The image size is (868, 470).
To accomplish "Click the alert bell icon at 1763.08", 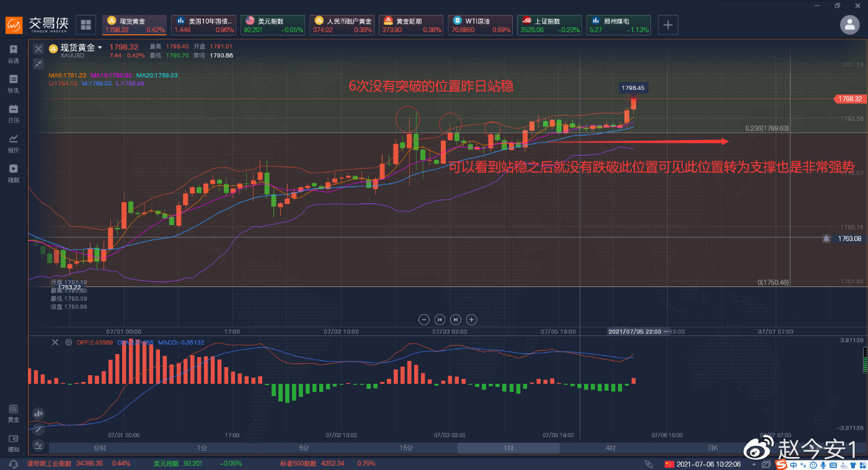I will coord(826,238).
